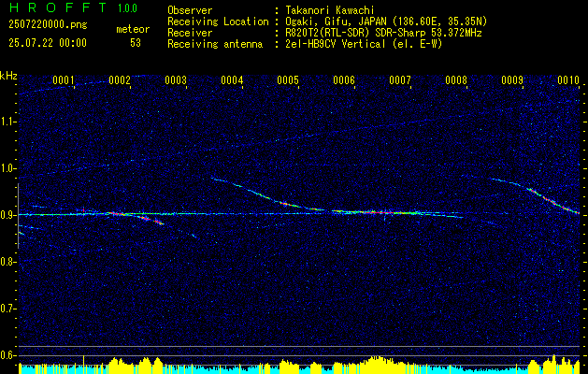Image resolution: width=588 pixels, height=374 pixels.
Task: Click time marker 0001
Action: (63, 79)
